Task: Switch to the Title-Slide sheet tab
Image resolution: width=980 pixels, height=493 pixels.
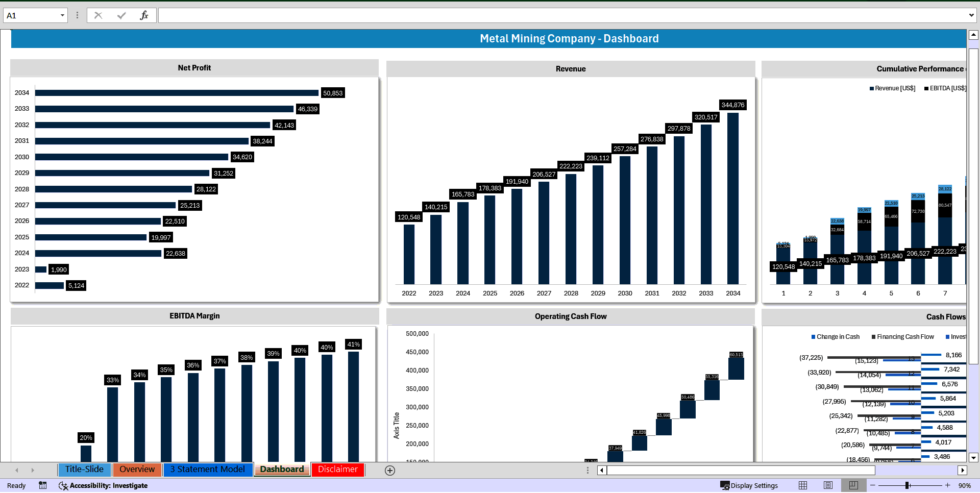Action: [x=84, y=470]
